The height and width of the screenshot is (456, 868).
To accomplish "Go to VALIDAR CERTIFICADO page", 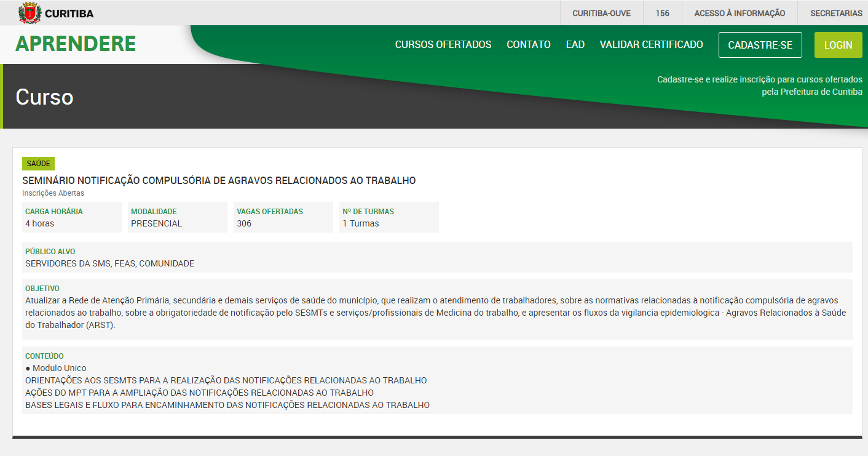I will (x=651, y=45).
